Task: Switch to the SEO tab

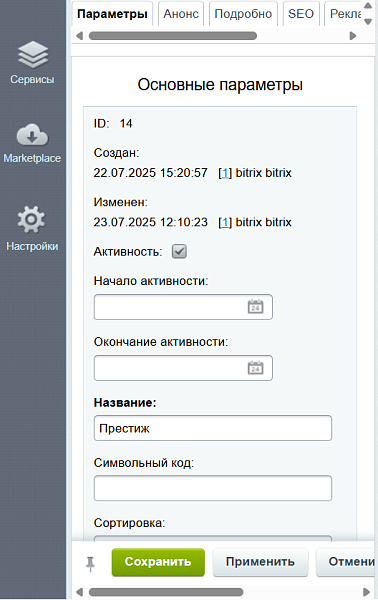Action: pos(301,14)
